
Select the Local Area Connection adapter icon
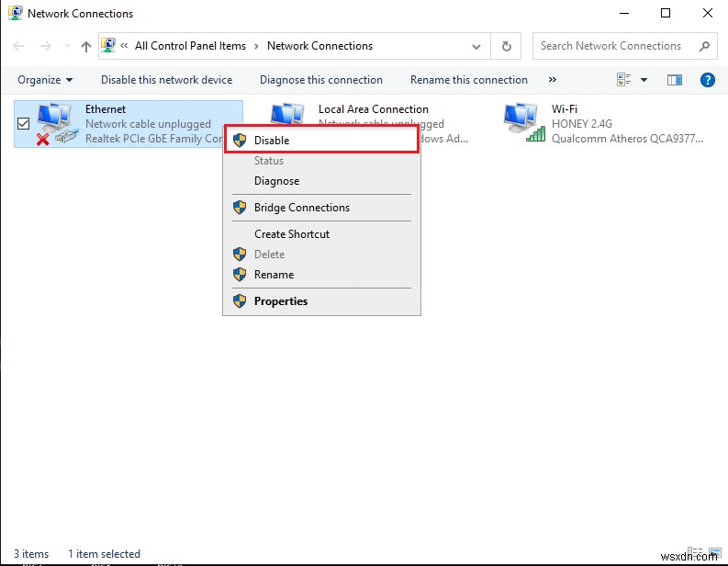[x=288, y=114]
